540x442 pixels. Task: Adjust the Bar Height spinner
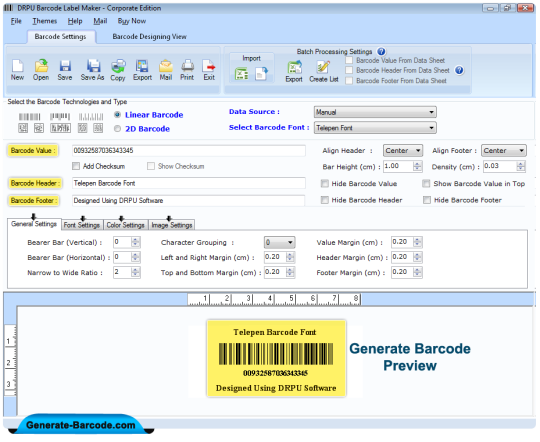pos(417,166)
